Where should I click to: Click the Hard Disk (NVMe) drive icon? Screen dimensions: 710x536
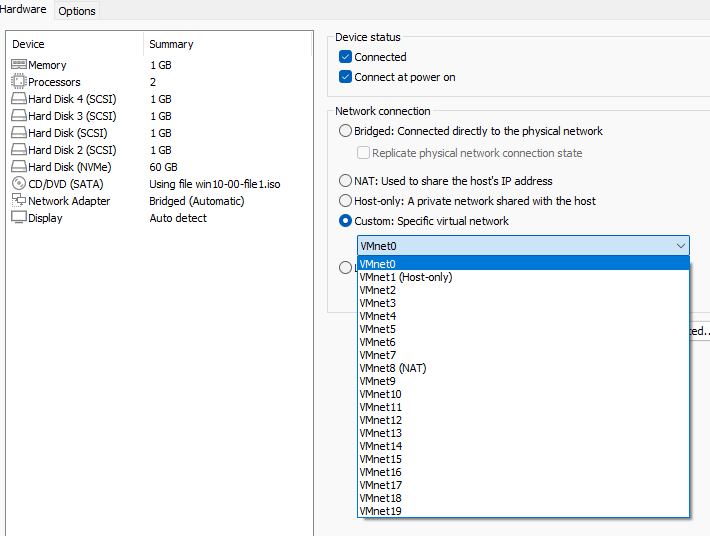point(19,166)
